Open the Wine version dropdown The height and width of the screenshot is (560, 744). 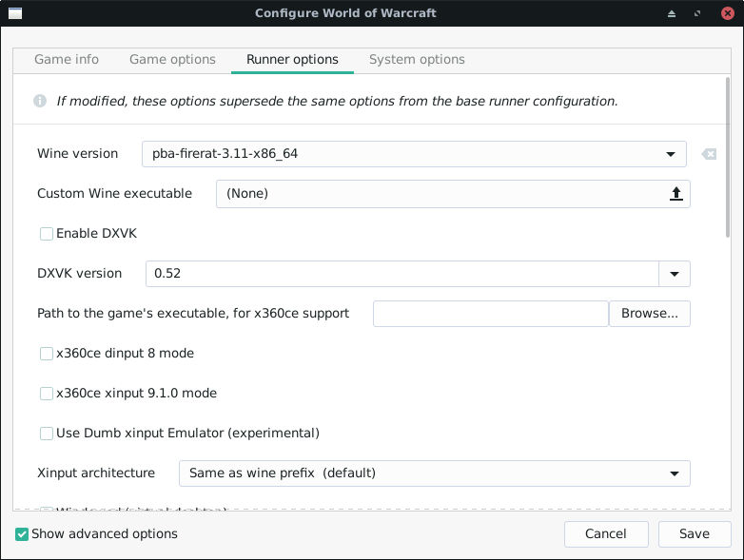(414, 154)
